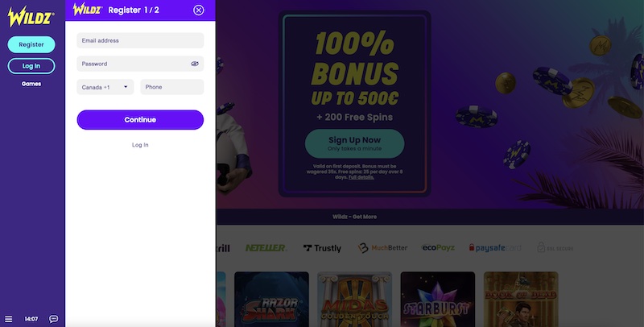This screenshot has height=327, width=644.
Task: Click the Wildz logo in sidebar
Action: click(x=31, y=17)
